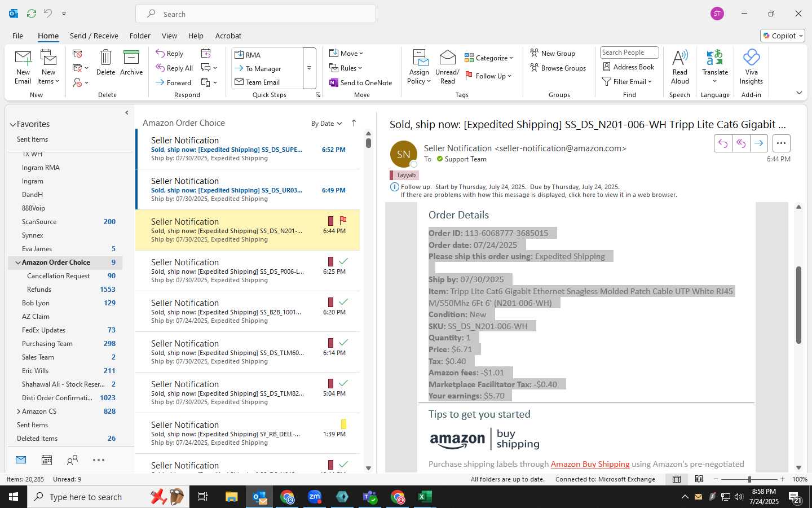Open More actions ellipsis in reading pane
Viewport: 812px width, 508px height.
pyautogui.click(x=781, y=143)
